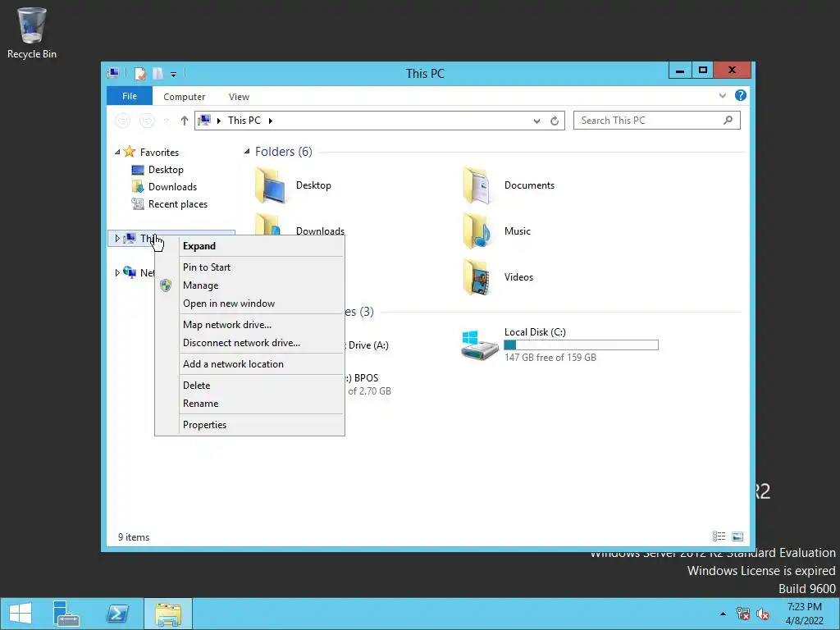The height and width of the screenshot is (630, 840).
Task: Collapse the Favorites tree node
Action: tap(117, 153)
